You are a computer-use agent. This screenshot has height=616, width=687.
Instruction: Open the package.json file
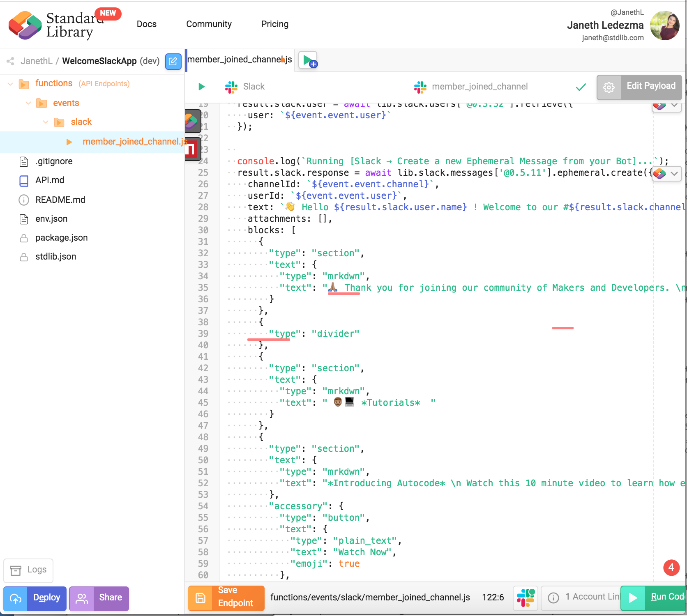point(62,238)
